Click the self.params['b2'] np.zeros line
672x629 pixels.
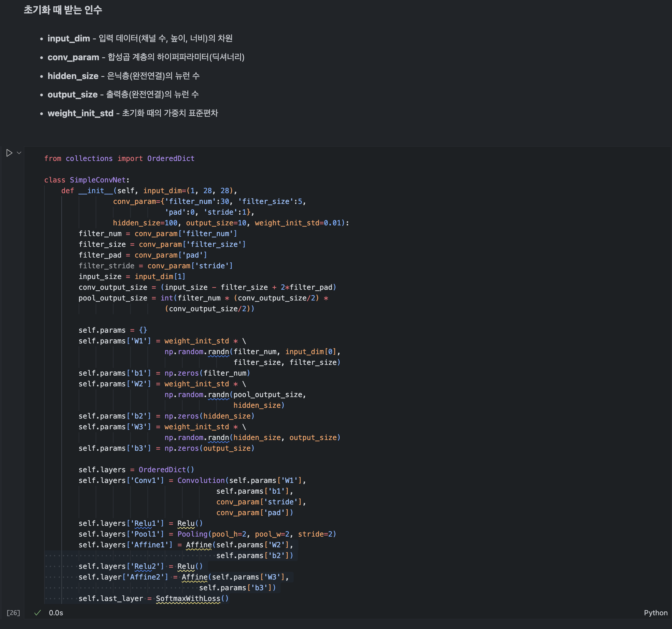click(166, 416)
